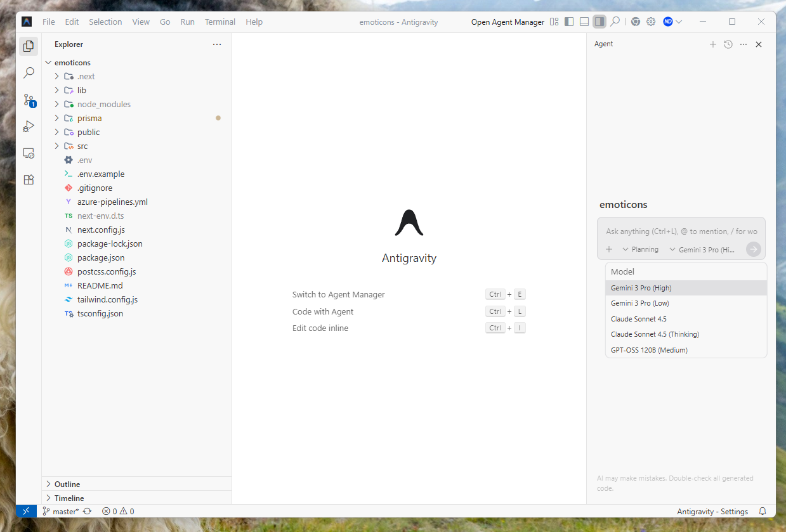Open the Selection menu
786x532 pixels.
tap(105, 22)
